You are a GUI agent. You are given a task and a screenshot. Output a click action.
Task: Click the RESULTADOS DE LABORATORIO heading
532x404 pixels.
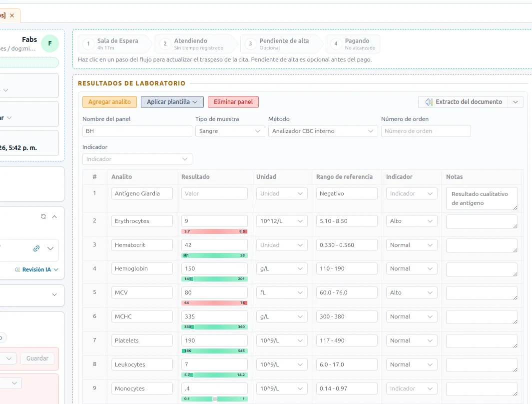click(x=132, y=83)
